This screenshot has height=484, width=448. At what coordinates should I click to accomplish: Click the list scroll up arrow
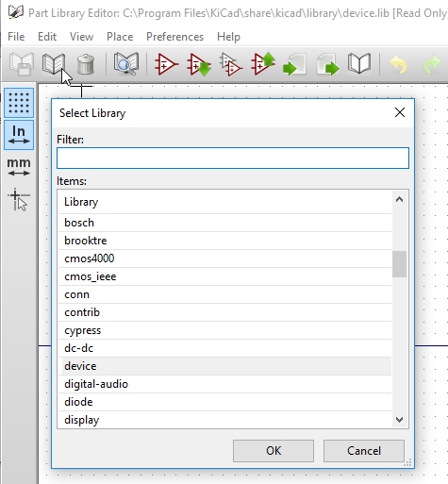[x=399, y=199]
